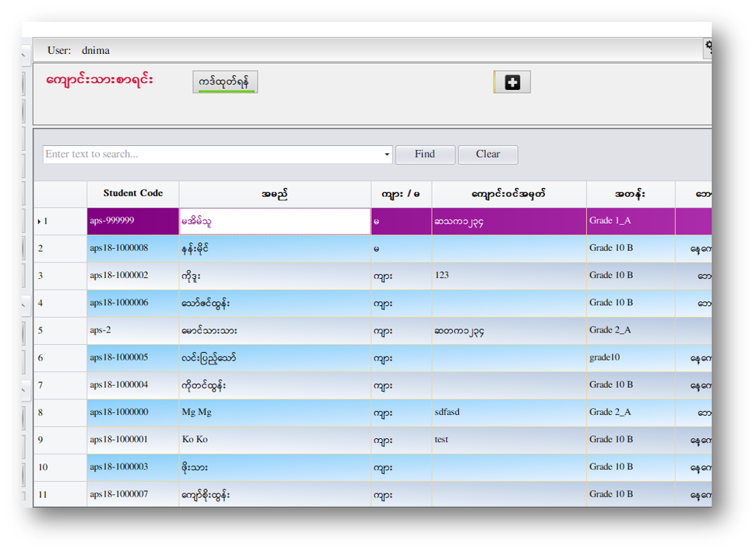Image resolution: width=756 pixels, height=552 pixels.
Task: Click the sdfasd admission number cell
Action: 508,412
